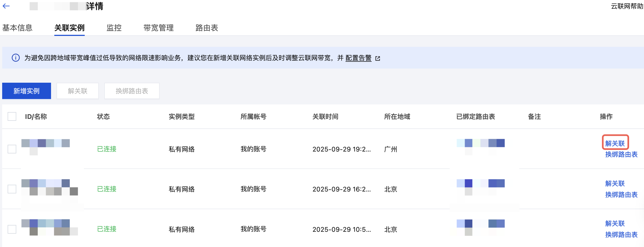Open the 云联网帮助 link at top right
The image size is (644, 247).
627,6
